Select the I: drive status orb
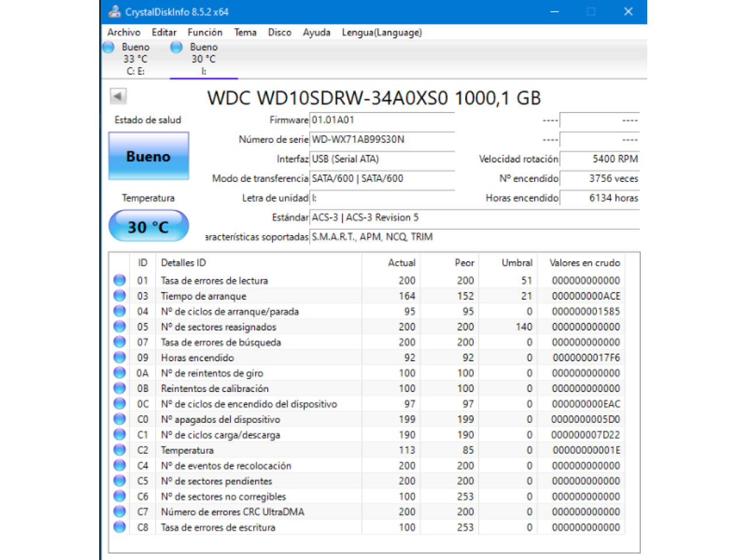The height and width of the screenshot is (560, 747). (176, 47)
